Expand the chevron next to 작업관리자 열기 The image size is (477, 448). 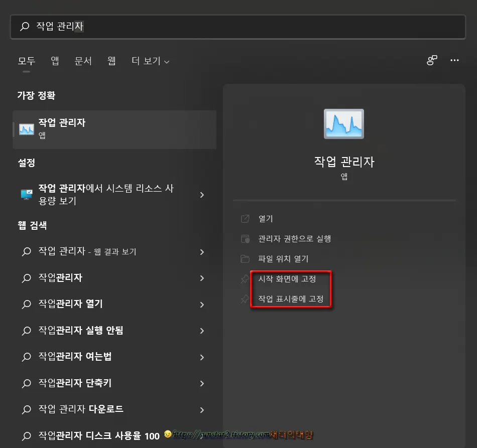pyautogui.click(x=203, y=304)
